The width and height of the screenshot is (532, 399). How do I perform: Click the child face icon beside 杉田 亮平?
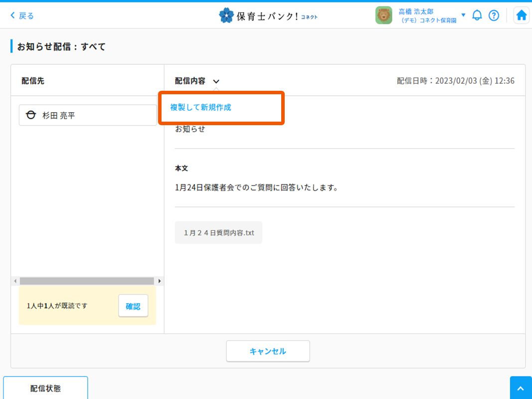(31, 115)
